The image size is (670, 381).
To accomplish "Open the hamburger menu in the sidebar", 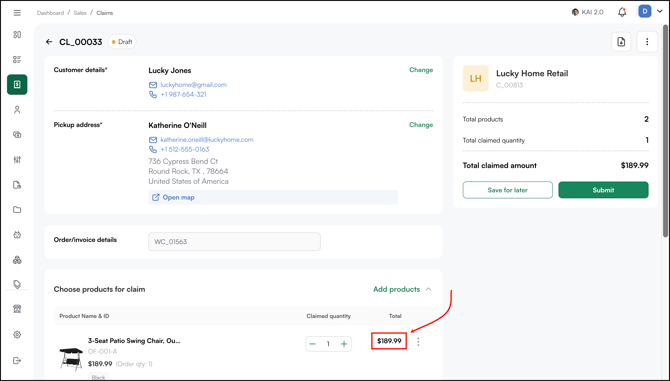I will (17, 13).
